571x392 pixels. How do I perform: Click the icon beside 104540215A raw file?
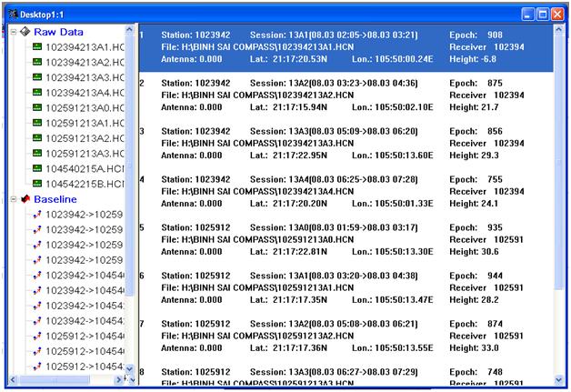(x=37, y=168)
